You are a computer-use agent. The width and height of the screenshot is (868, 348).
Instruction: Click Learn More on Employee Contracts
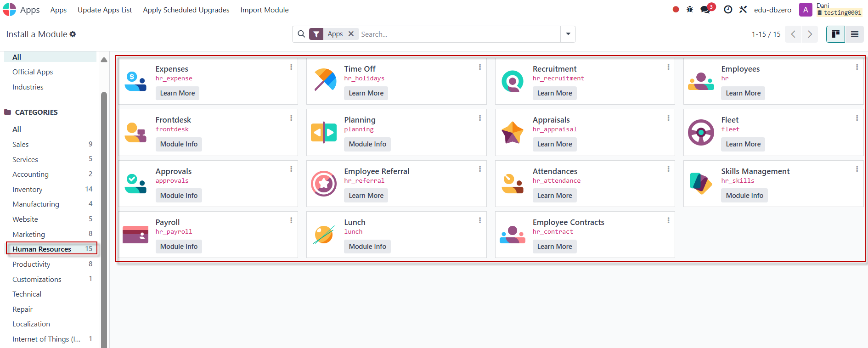tap(555, 247)
